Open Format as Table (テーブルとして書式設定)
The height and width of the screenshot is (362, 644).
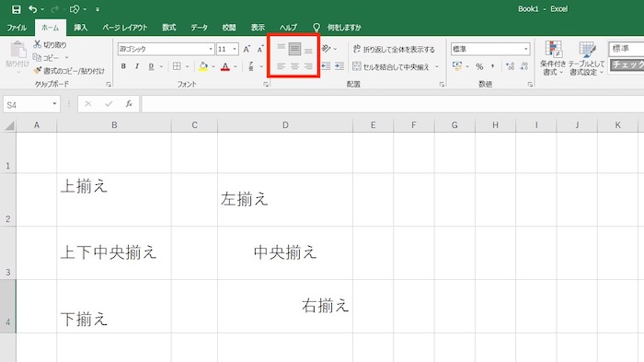(587, 58)
